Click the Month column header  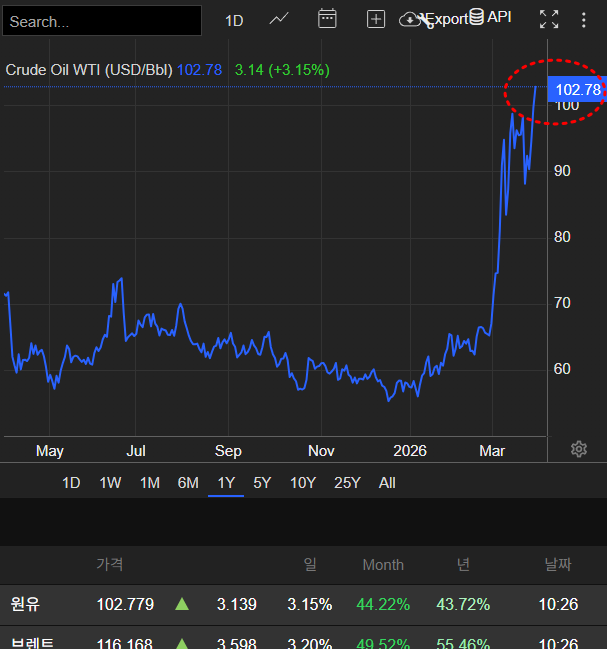(x=383, y=565)
